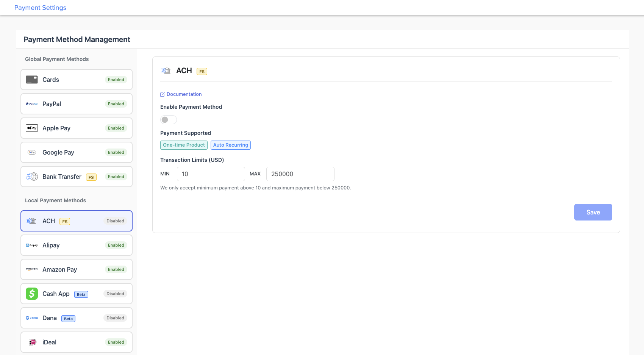Click the iDeal logo icon
Screen dimensions: 644x355
tap(33, 342)
